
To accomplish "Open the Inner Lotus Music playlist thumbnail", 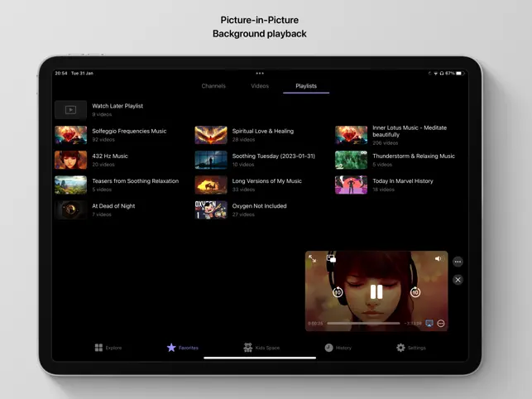I will 351,135.
